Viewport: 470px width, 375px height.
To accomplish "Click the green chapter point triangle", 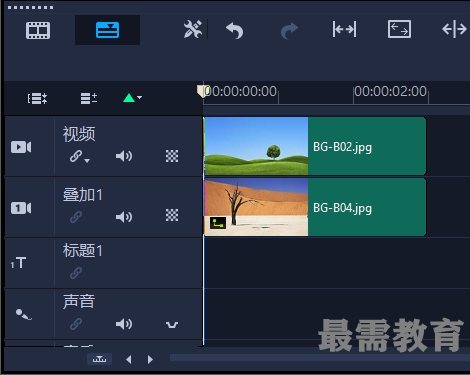I will 129,98.
